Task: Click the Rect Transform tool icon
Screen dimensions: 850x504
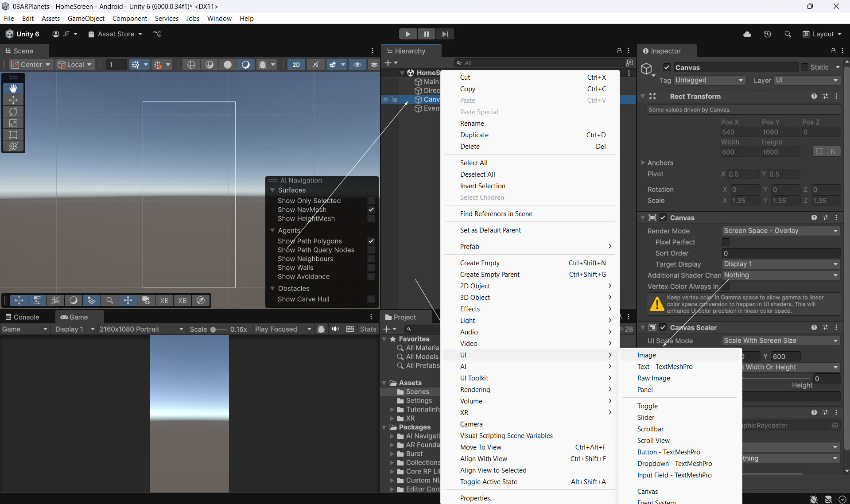Action: 13,135
